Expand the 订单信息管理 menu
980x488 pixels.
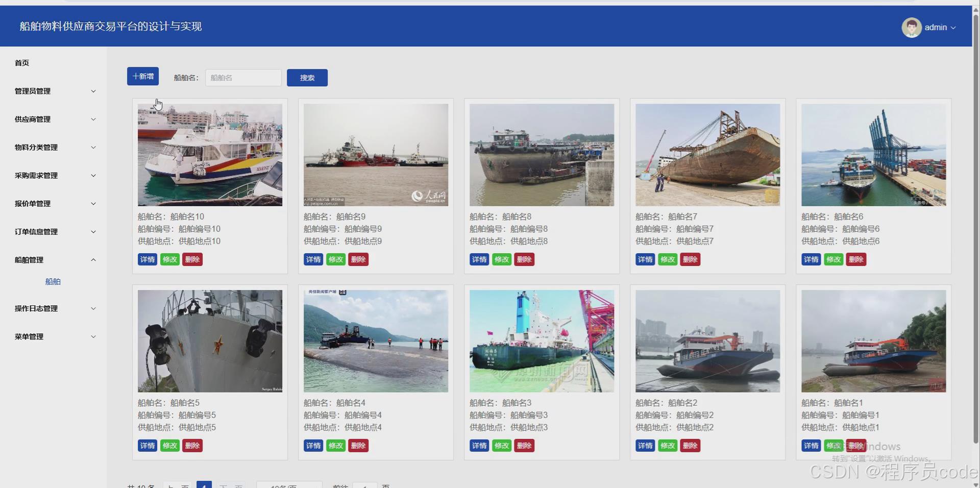coord(54,231)
